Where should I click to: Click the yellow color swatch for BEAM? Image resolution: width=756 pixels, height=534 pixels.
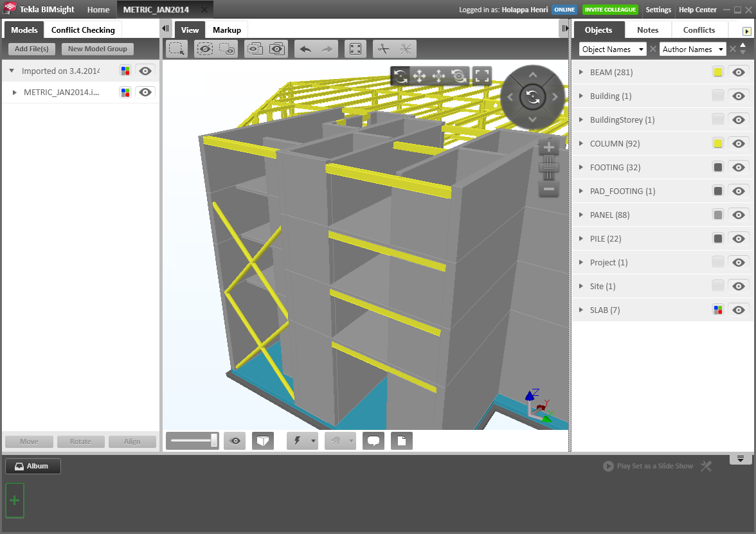pyautogui.click(x=718, y=72)
